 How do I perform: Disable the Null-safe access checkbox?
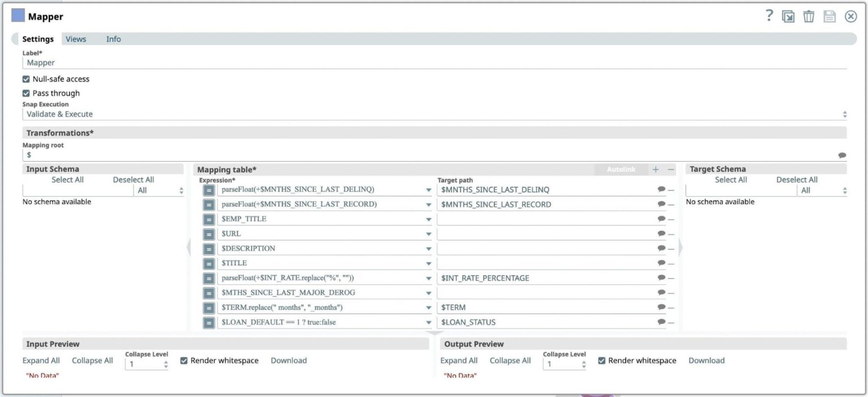(x=26, y=79)
